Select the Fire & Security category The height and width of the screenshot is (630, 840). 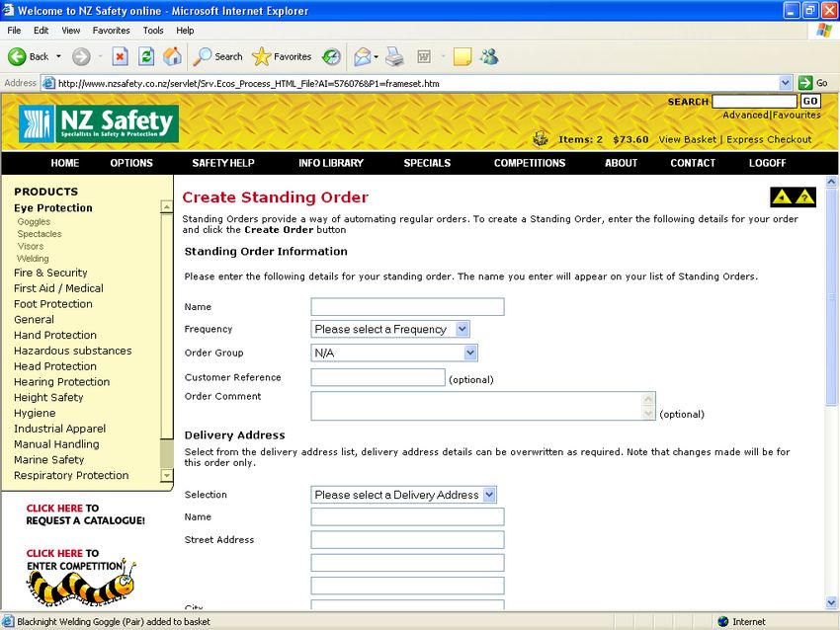[x=50, y=273]
